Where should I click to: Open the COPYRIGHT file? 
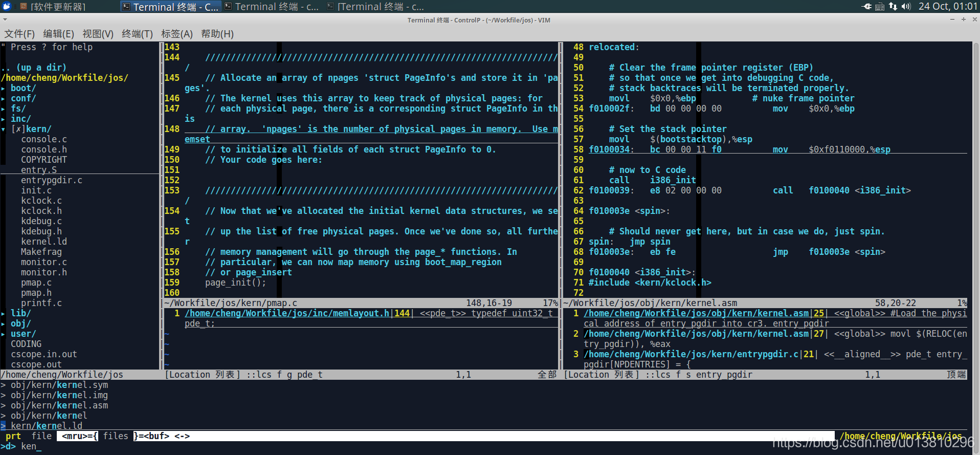[x=44, y=160]
